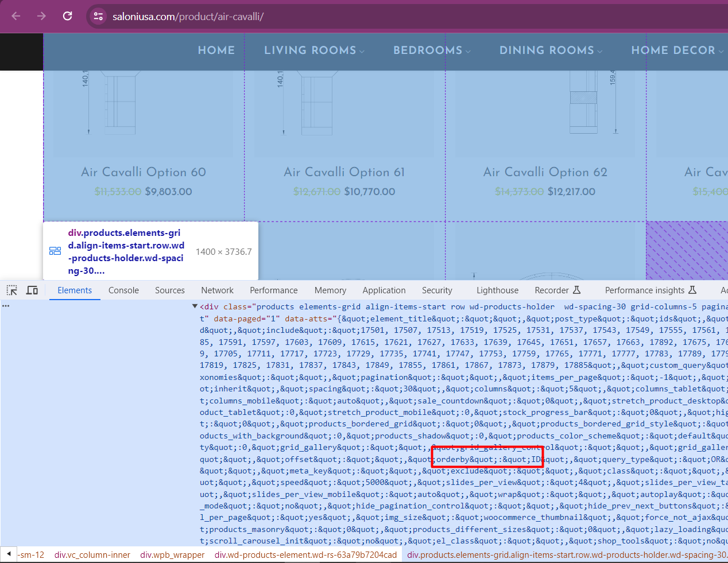Image resolution: width=728 pixels, height=563 pixels.
Task: Open LIVING ROOMS navigation menu
Action: [x=313, y=51]
